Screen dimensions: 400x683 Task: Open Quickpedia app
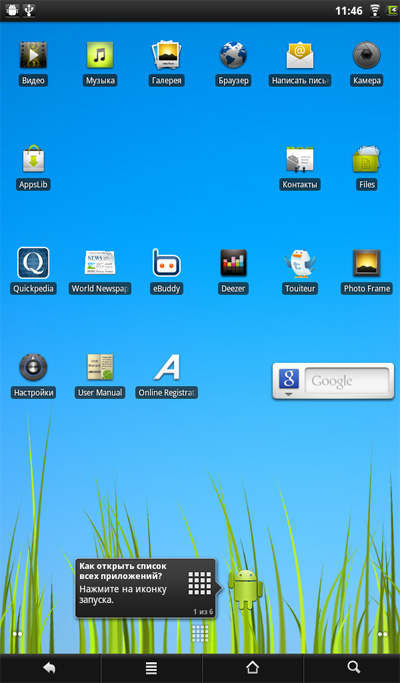[x=33, y=271]
